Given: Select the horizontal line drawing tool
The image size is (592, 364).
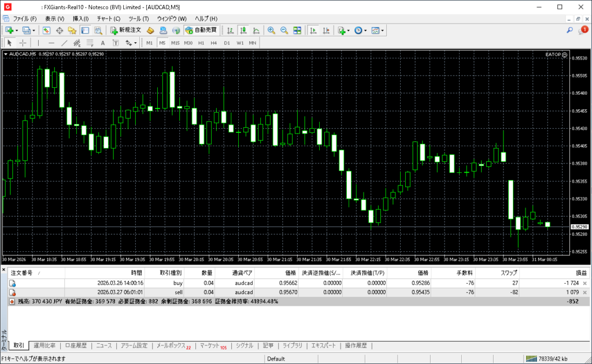Looking at the screenshot, I should coord(51,43).
